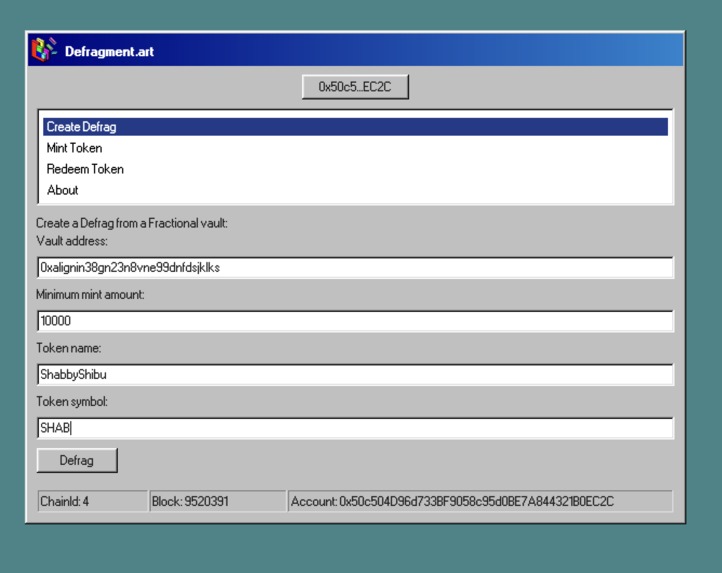
Task: Click the 'Minimum mint amount:' label
Action: click(90, 294)
